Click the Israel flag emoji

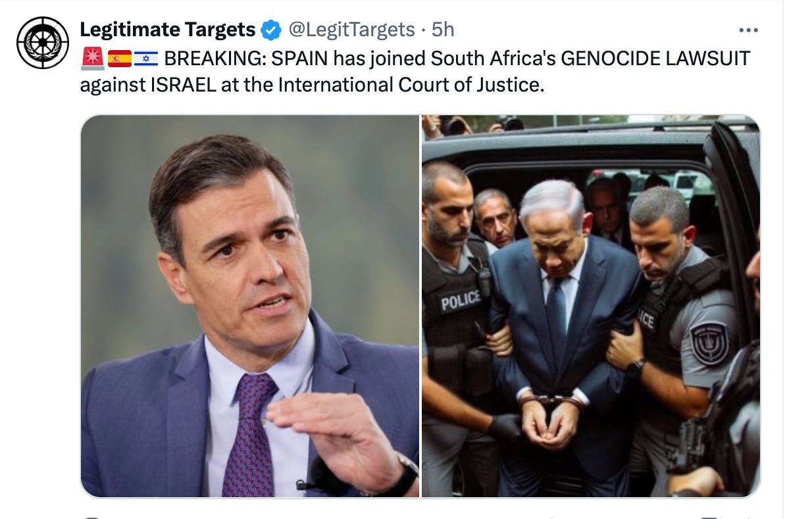coord(146,59)
